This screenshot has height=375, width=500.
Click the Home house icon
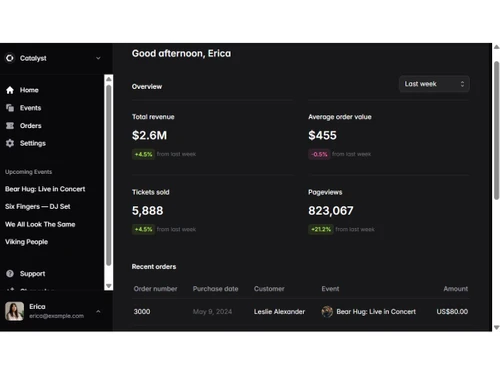coord(10,90)
